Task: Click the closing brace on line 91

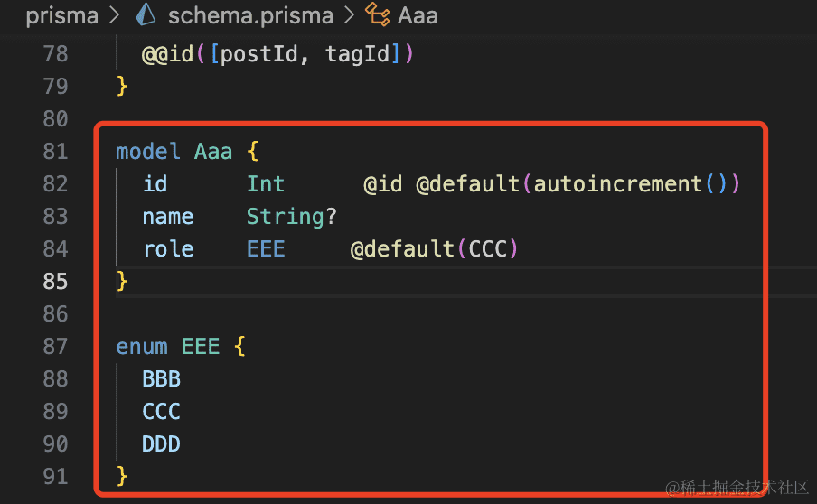Action: 123,476
